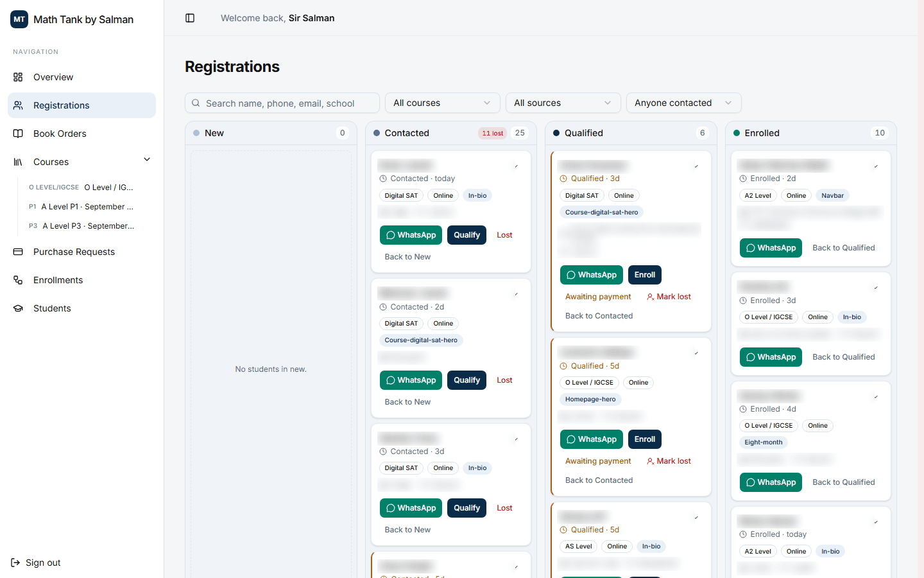Image resolution: width=924 pixels, height=578 pixels.
Task: Click the Purchase Requests card icon
Action: (18, 252)
